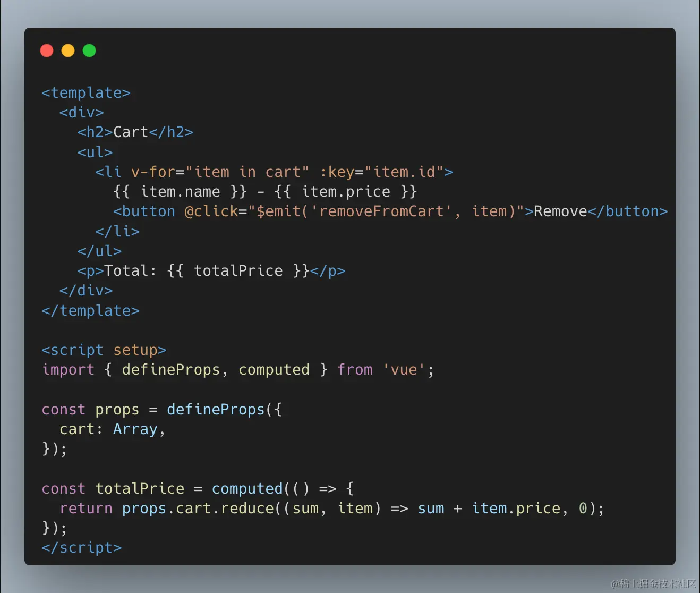Click "const totalPrice = computed(() => {" line
Viewport: 700px width, 593px height.
(x=198, y=489)
